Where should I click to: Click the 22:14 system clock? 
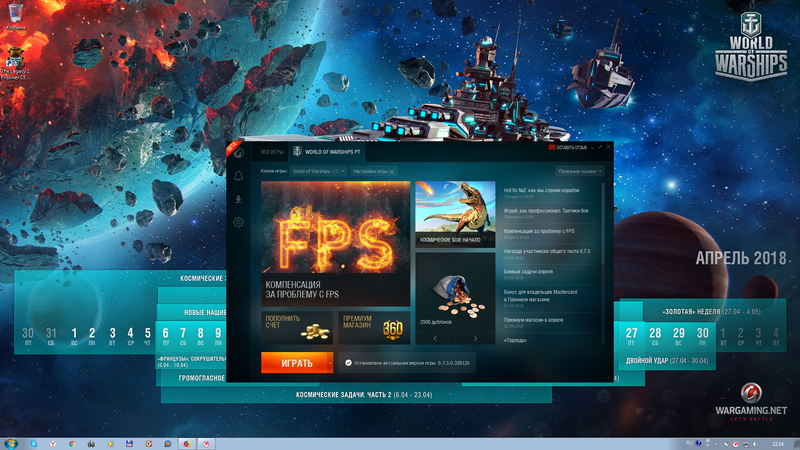click(778, 444)
